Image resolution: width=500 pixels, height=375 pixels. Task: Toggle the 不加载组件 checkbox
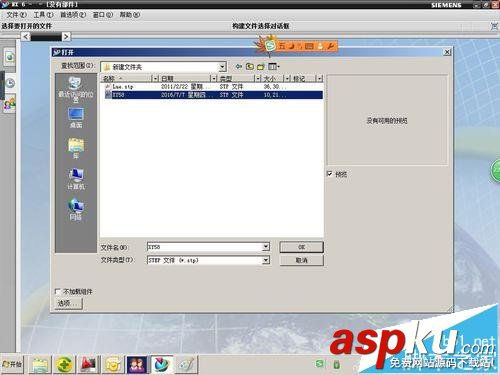[x=58, y=292]
